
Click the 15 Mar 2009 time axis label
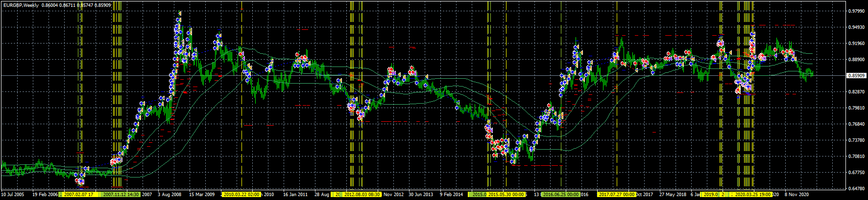202,195
